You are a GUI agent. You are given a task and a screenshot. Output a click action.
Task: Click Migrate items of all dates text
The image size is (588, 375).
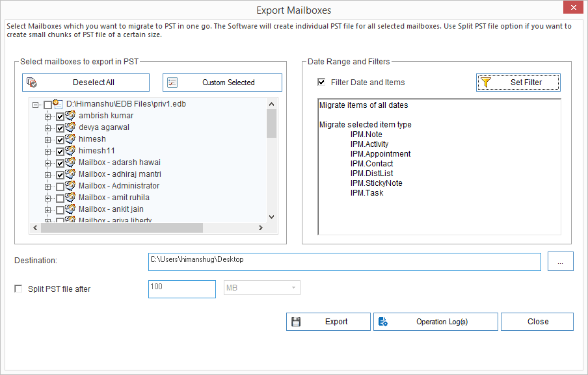364,105
